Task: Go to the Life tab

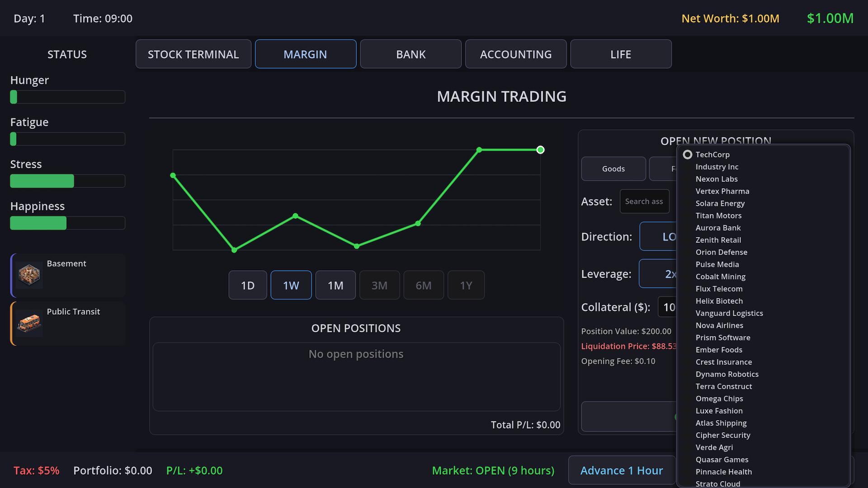Action: click(620, 54)
